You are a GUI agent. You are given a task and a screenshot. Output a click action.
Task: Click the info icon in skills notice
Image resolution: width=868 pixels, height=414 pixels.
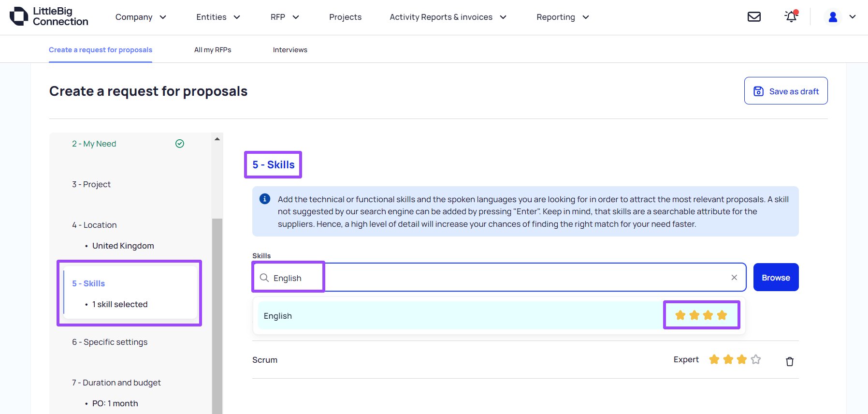coord(265,199)
